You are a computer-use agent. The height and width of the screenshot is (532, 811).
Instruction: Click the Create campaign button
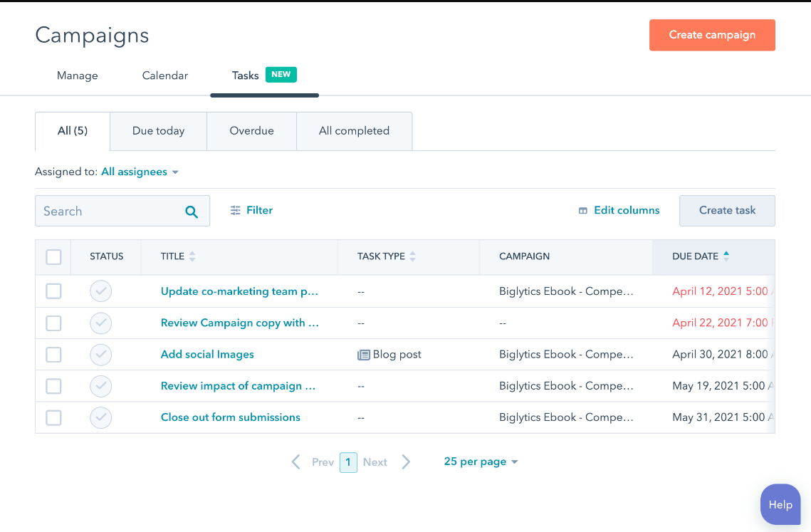click(712, 34)
